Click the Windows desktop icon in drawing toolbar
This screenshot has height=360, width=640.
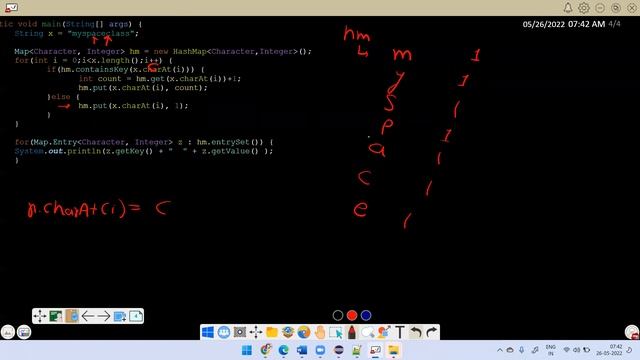tap(208, 332)
